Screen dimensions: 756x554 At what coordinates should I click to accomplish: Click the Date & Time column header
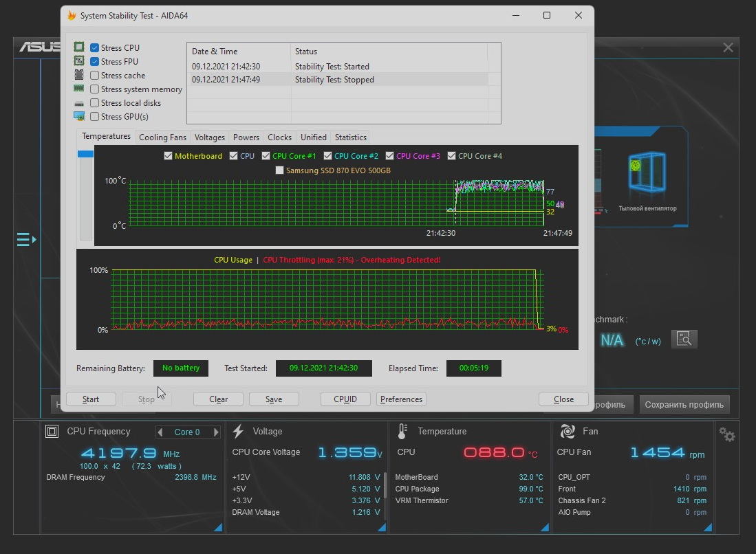click(x=239, y=51)
